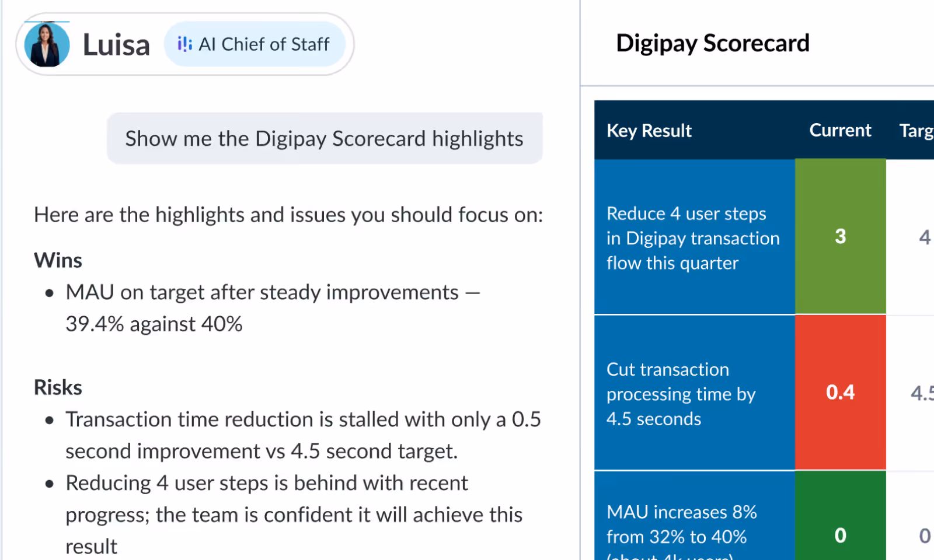Sort by the Current column header

tap(840, 130)
